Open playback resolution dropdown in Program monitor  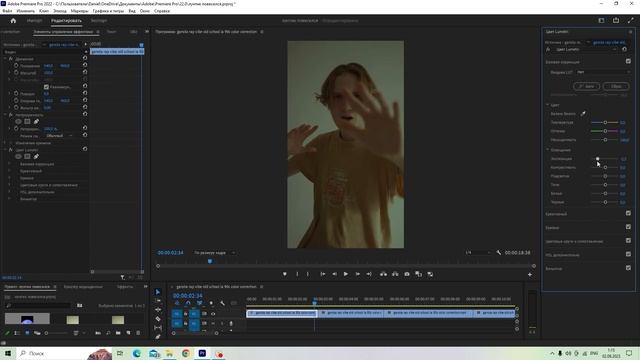click(478, 253)
